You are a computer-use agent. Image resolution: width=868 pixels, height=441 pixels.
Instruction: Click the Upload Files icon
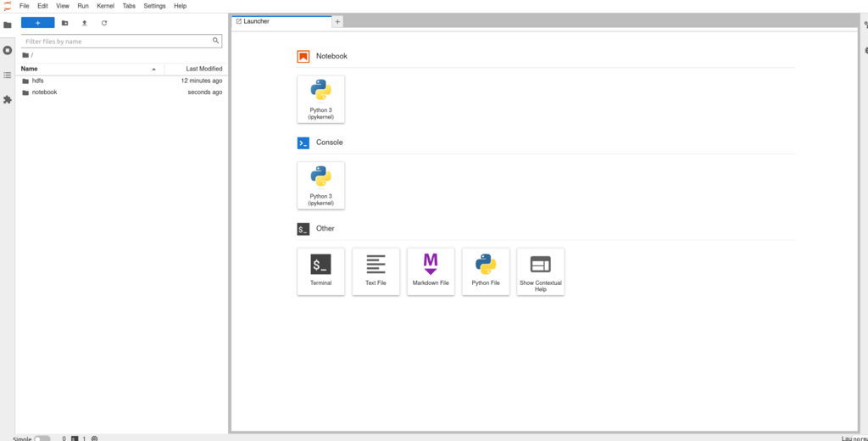[x=84, y=23]
